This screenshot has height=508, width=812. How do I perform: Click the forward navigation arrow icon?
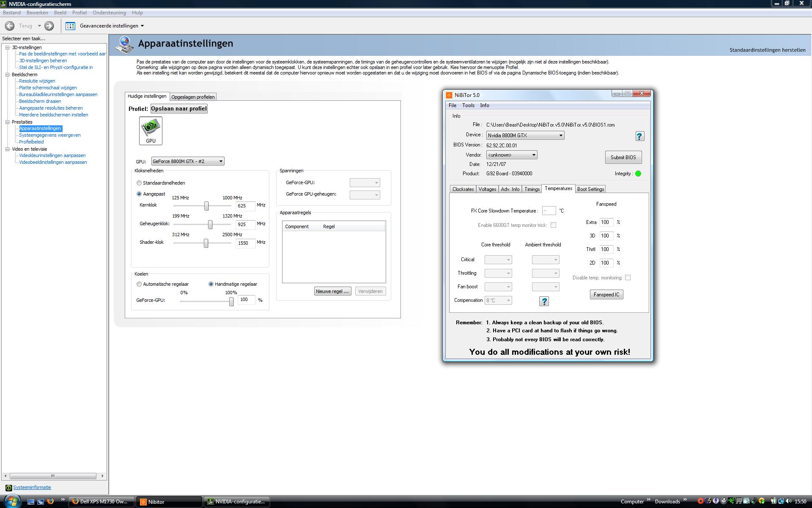(x=49, y=26)
